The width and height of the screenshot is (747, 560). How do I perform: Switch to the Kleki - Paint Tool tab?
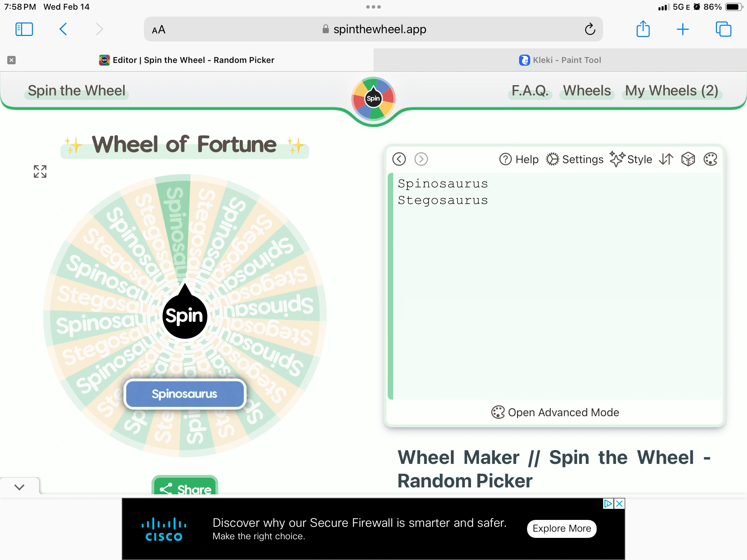click(560, 60)
